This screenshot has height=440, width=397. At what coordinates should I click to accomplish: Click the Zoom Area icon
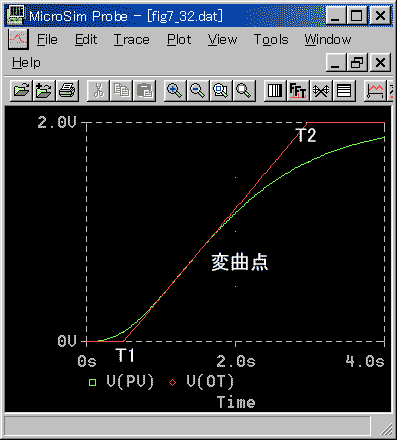(x=221, y=90)
